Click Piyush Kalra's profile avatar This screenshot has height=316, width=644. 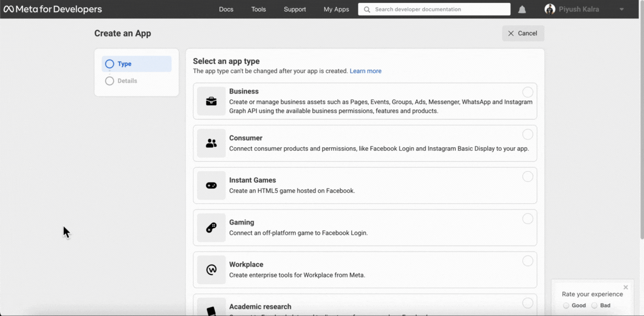550,9
